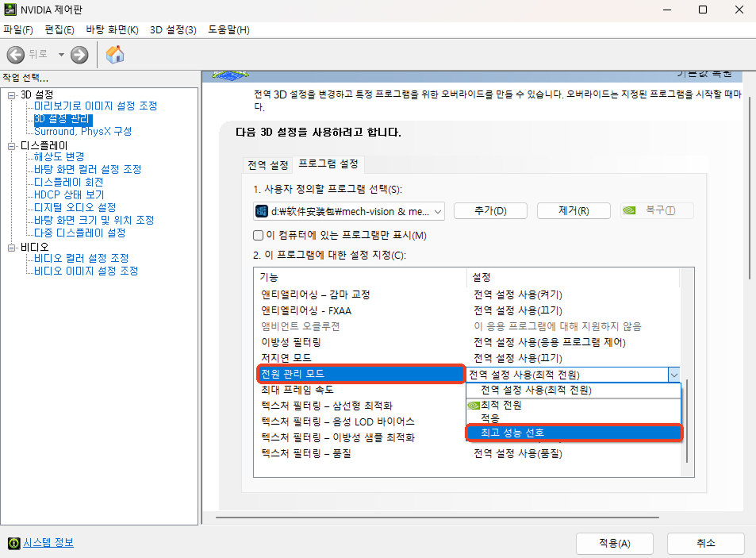Switch to 전역 설정 tab
This screenshot has height=558, width=756.
click(x=267, y=165)
